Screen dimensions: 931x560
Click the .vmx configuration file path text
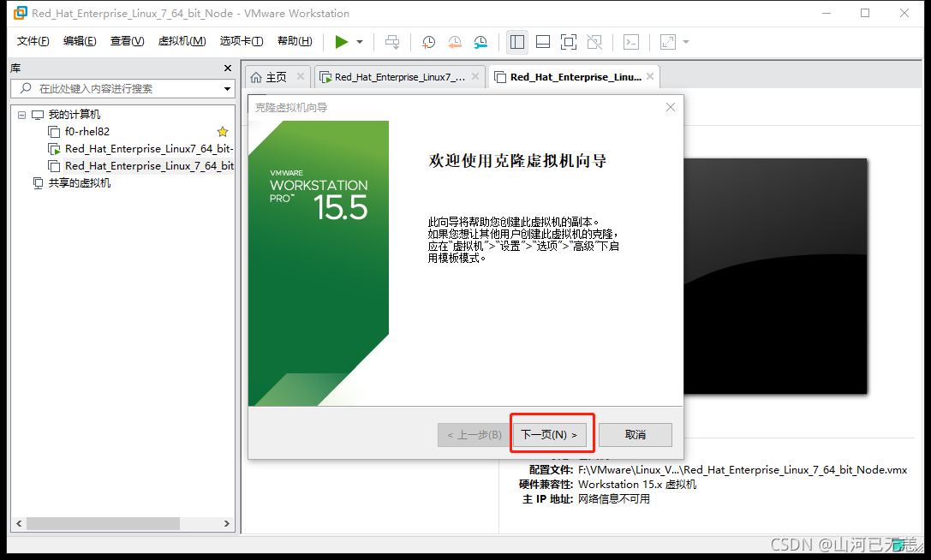[743, 470]
